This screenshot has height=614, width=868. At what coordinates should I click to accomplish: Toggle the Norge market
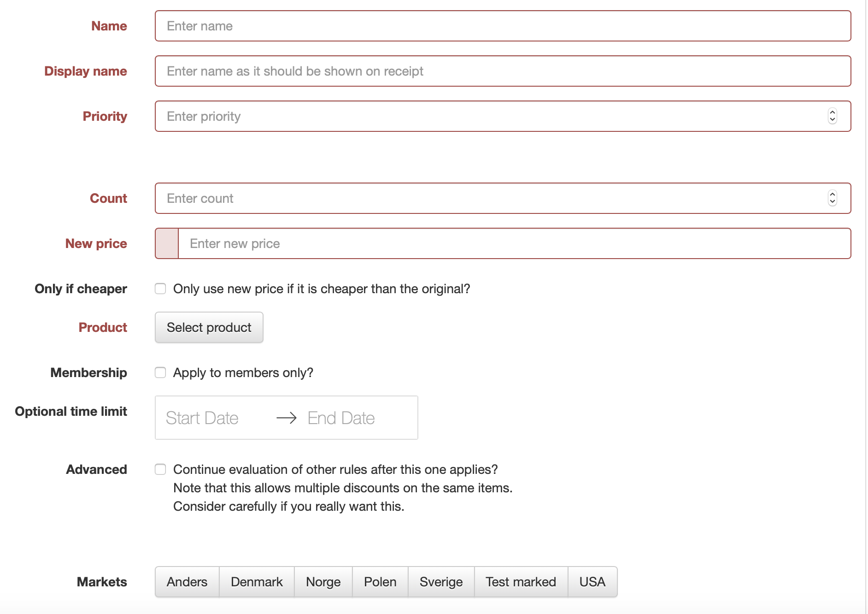point(323,582)
